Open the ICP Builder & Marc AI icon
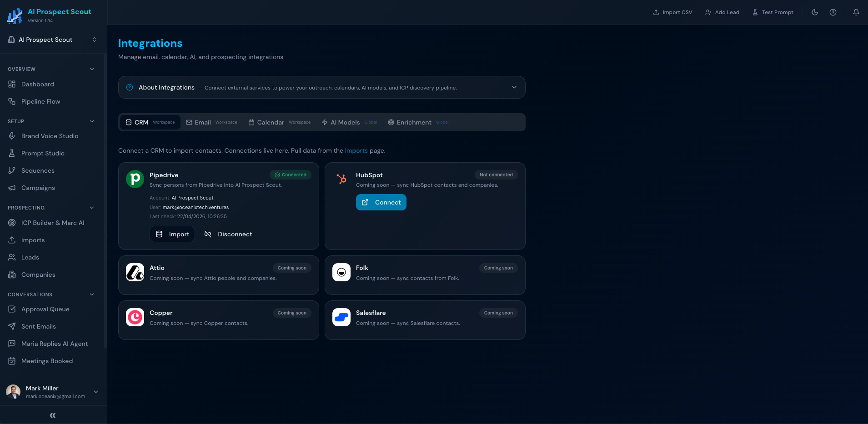This screenshot has width=868, height=424. (11, 223)
